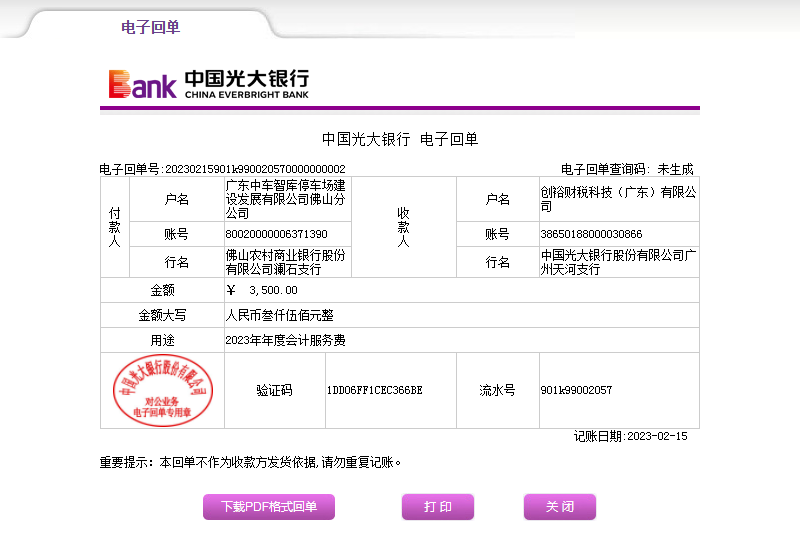Select payer name 广东中车智库停车场建设发展有限公司

pos(286,199)
